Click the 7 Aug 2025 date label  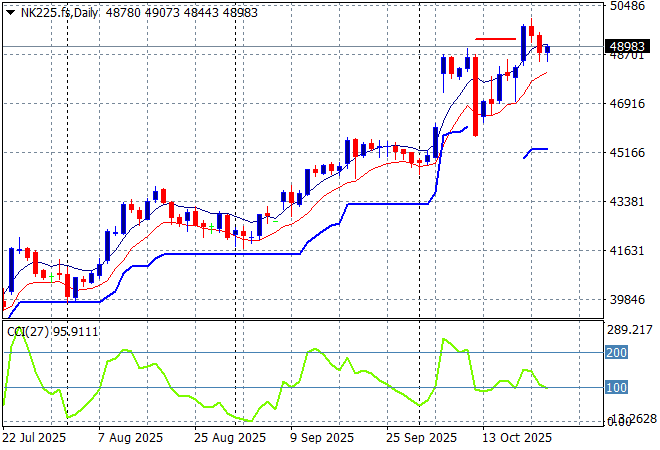click(130, 438)
